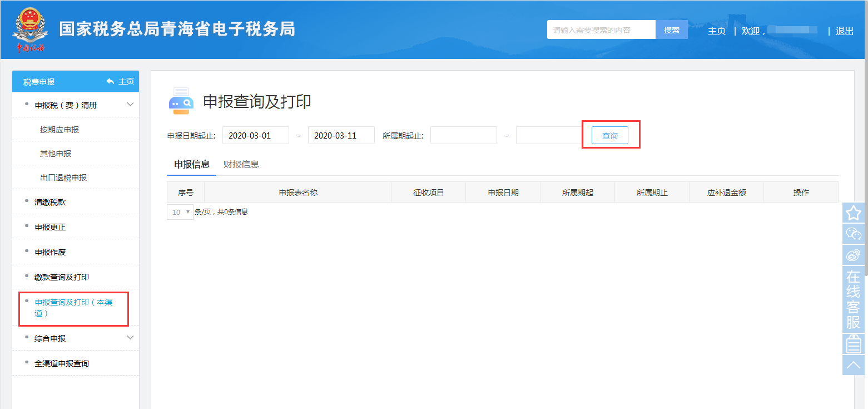Click the national tax emblem logo
Viewport: 868px width, 409px height.
click(x=30, y=30)
